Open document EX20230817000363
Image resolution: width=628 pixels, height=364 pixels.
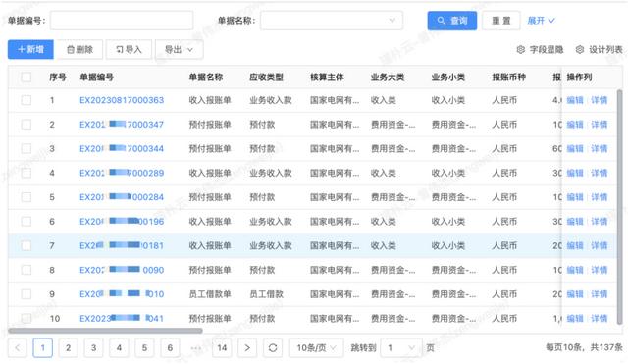122,100
